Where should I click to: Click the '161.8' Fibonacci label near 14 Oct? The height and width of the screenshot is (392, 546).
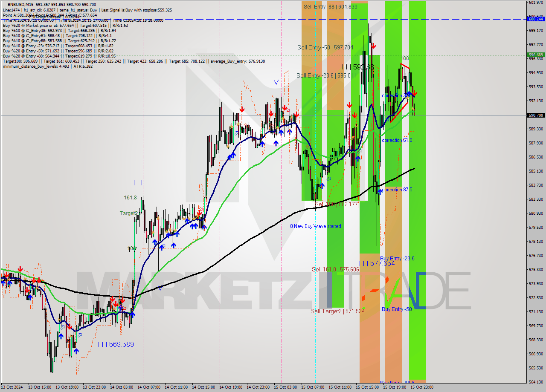[x=130, y=198]
